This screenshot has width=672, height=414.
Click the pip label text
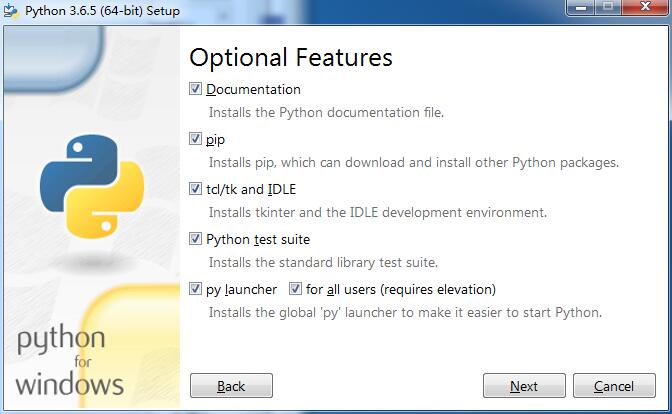click(x=215, y=140)
